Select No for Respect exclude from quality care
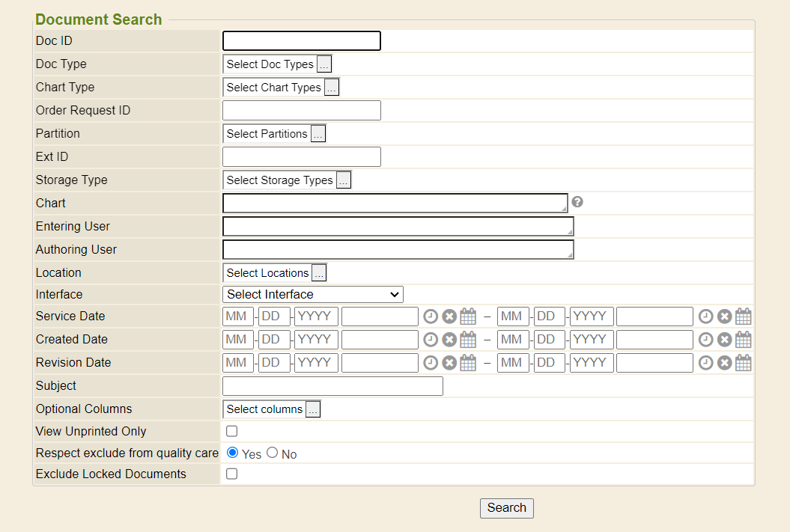 point(273,453)
